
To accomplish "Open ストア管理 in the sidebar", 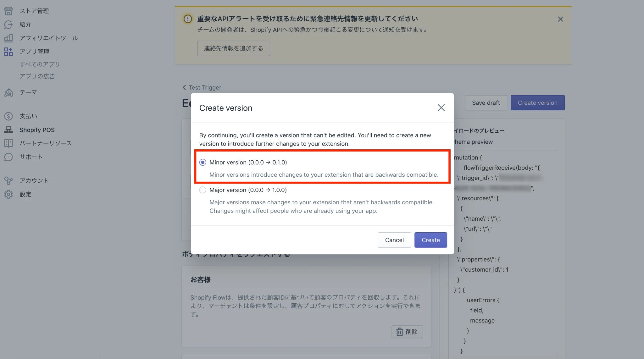I will (34, 11).
